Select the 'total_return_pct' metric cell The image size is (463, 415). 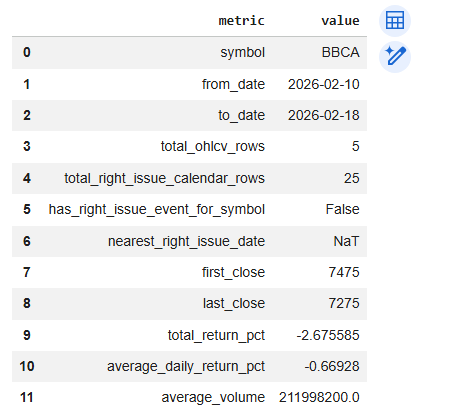(x=216, y=335)
